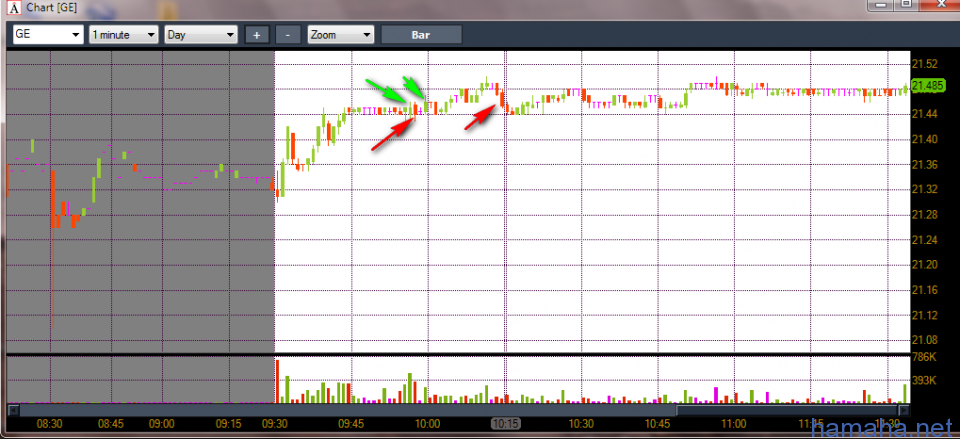Click the 11:00 time axis label
Viewport: 960px width, 439px height.
pyautogui.click(x=733, y=424)
